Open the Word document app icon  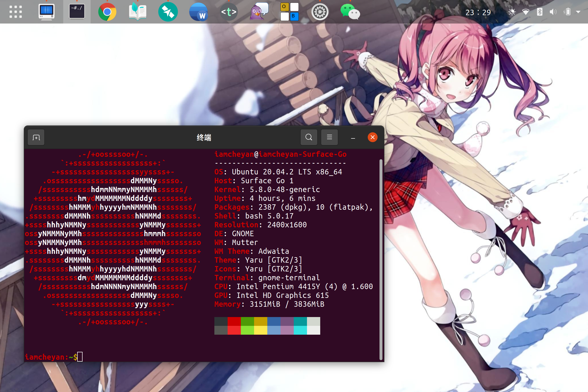[x=198, y=12]
